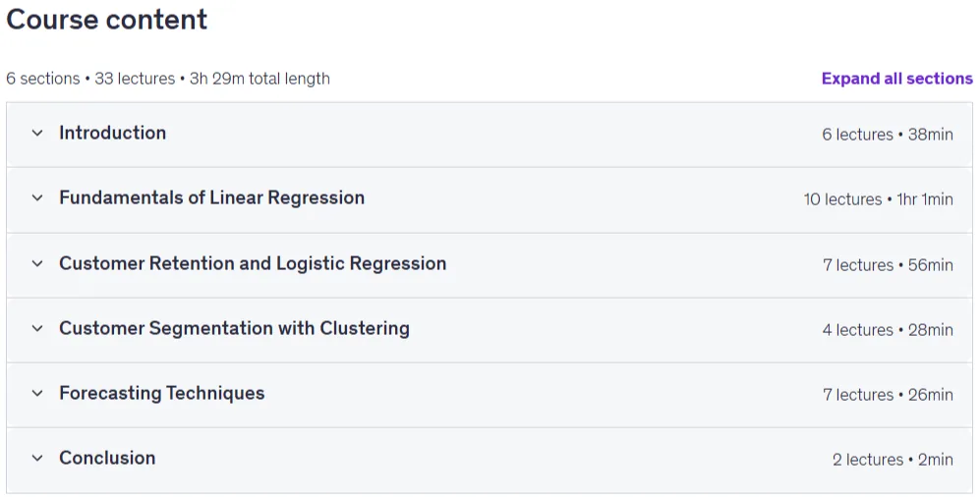Click the 6 lectures 38min label
The image size is (980, 497).
pos(888,135)
